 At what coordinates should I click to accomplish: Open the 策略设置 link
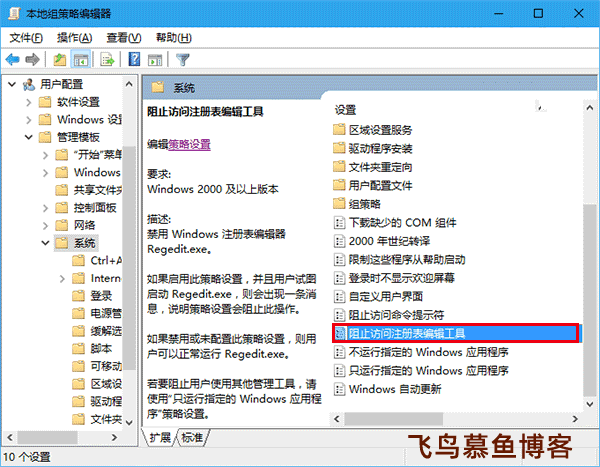tap(189, 144)
